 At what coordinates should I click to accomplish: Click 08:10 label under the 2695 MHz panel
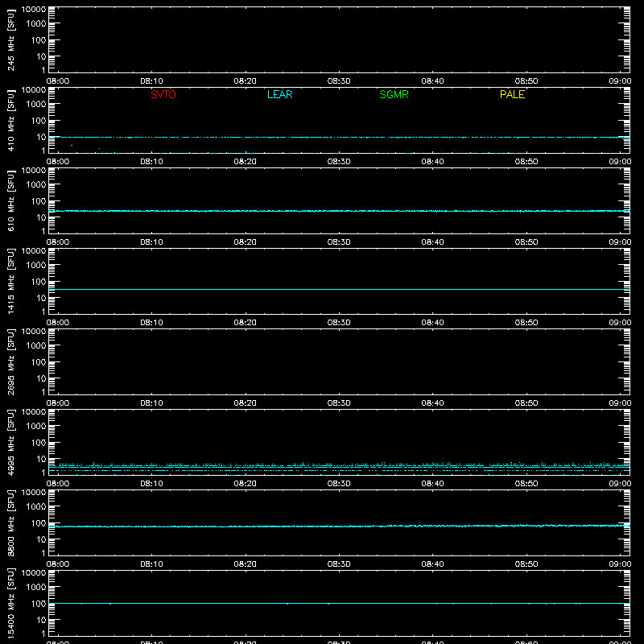point(151,403)
